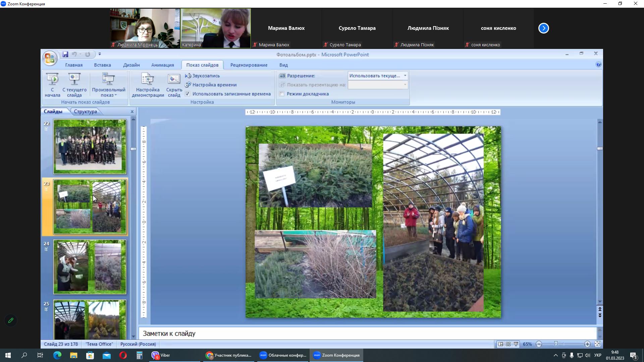The width and height of the screenshot is (644, 362).
Task: Open the Разрешение resolution dropdown
Action: click(405, 76)
